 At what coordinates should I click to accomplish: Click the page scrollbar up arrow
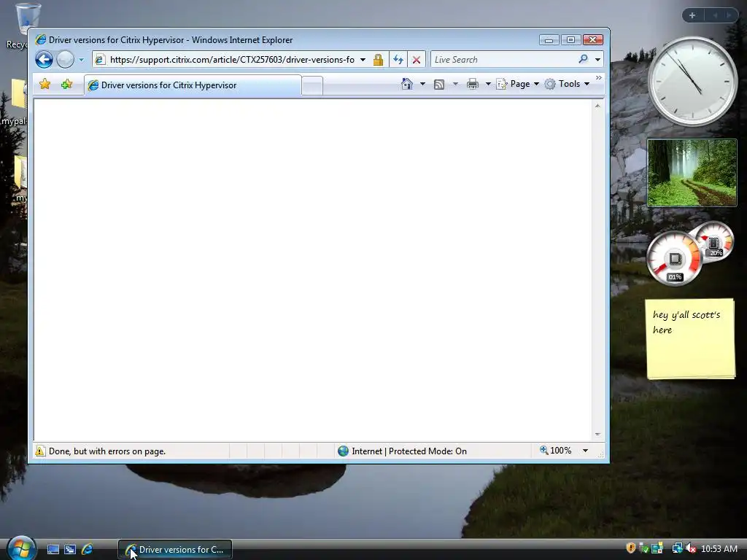tap(597, 106)
